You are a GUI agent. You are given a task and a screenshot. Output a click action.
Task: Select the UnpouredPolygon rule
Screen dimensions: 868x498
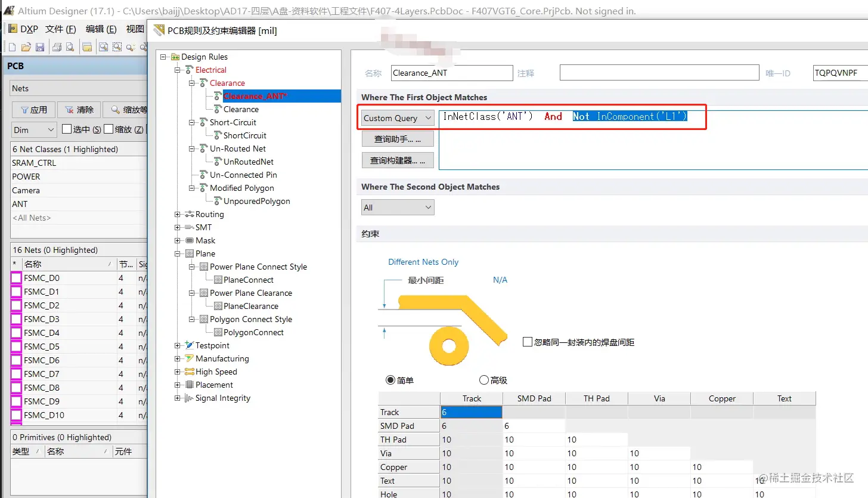click(257, 202)
